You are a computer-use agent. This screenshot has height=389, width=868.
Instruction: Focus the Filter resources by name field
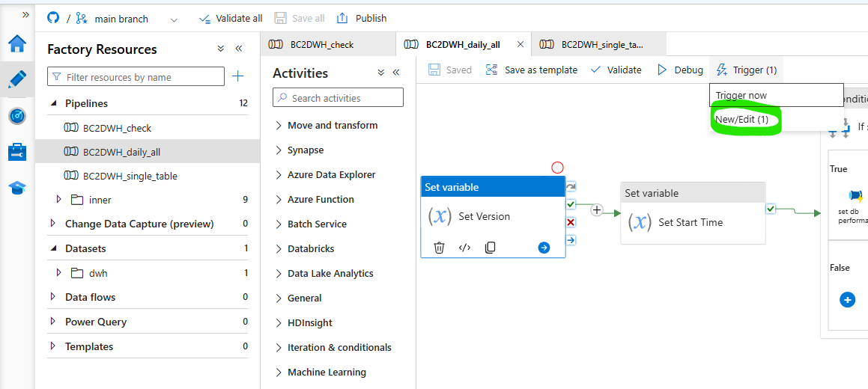coord(136,77)
